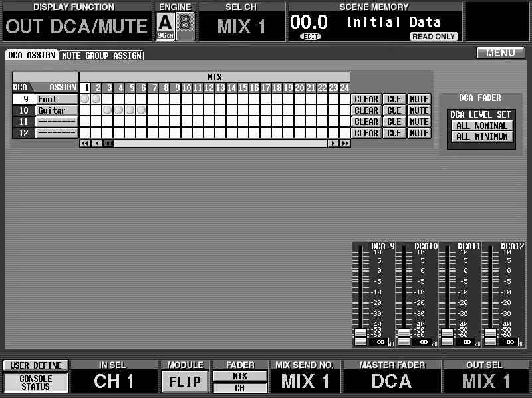Open the MUTE GROUP ASSIGN tab
Image resolution: width=532 pixels, height=398 pixels.
click(102, 56)
